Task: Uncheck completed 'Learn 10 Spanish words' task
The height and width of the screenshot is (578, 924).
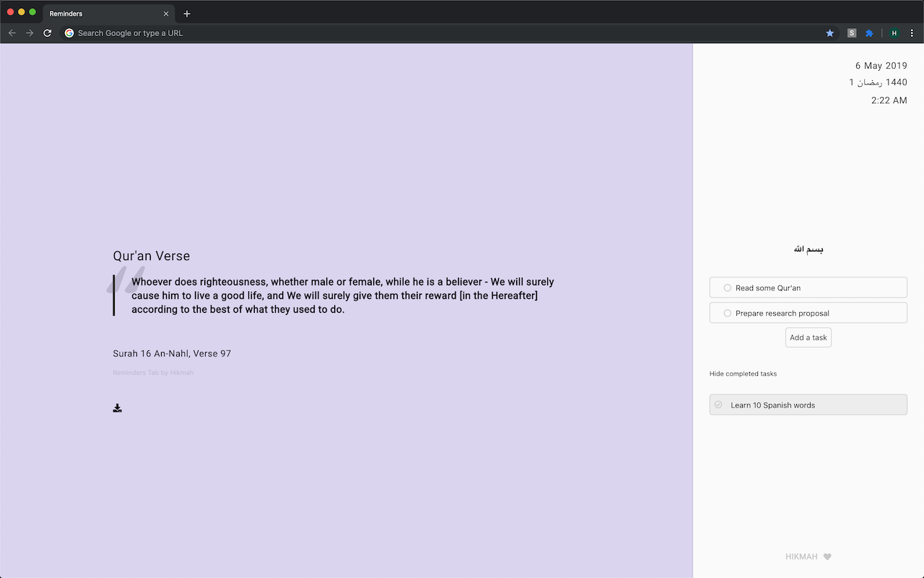Action: (718, 405)
